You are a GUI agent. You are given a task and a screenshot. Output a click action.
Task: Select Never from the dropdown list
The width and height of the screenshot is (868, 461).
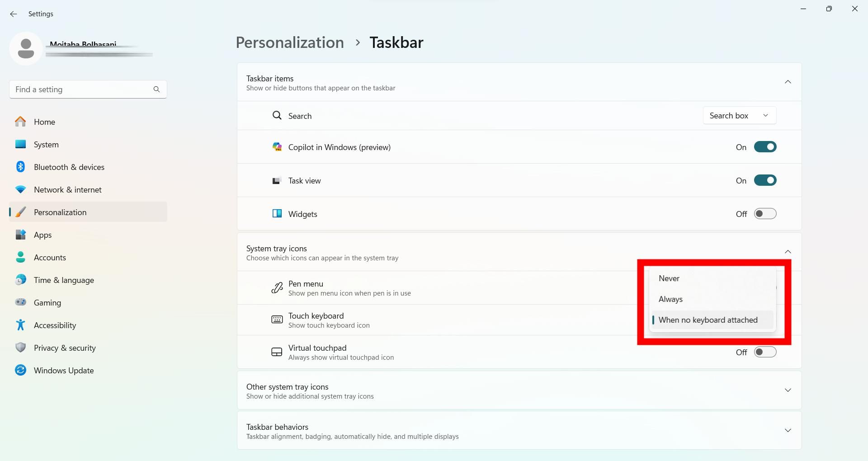click(x=669, y=278)
